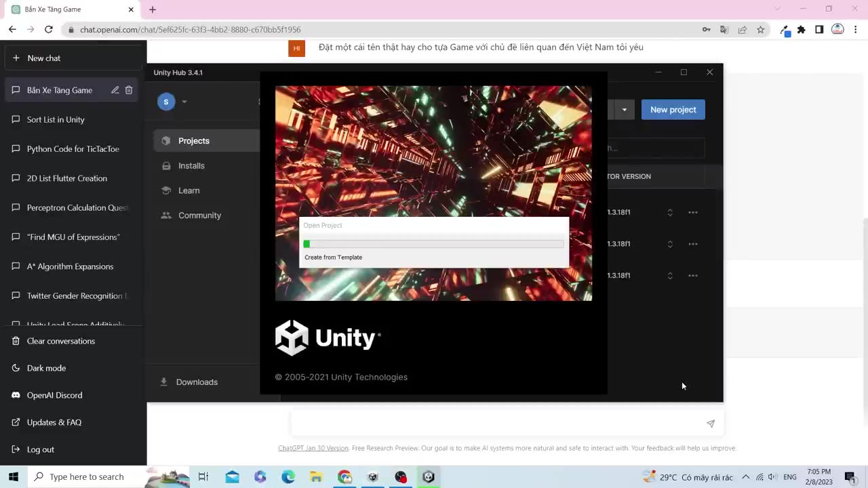Select Projects tab in Unity Hub
The height and width of the screenshot is (488, 868).
[x=207, y=141]
